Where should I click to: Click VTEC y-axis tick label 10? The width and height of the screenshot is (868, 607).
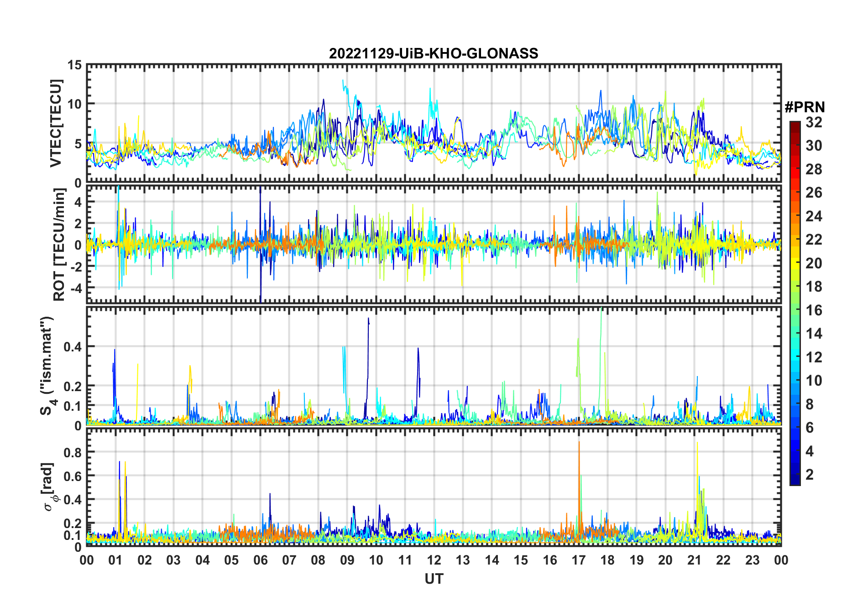point(74,104)
